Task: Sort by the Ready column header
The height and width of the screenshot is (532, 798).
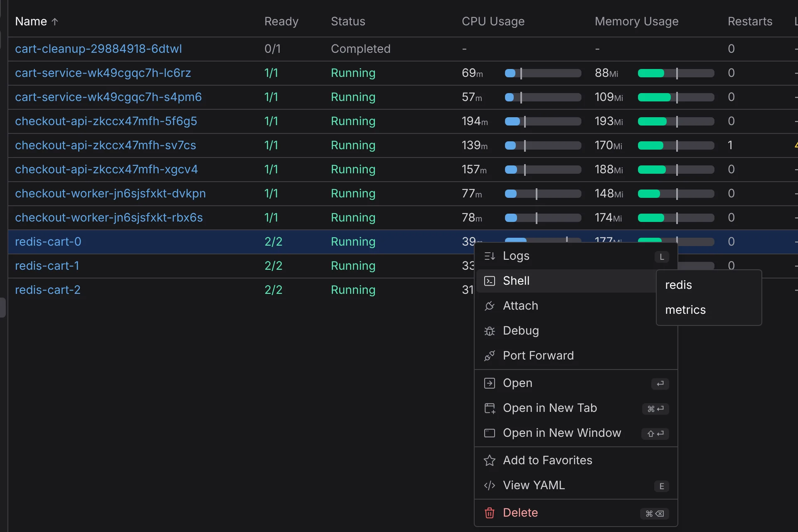Action: click(x=281, y=22)
